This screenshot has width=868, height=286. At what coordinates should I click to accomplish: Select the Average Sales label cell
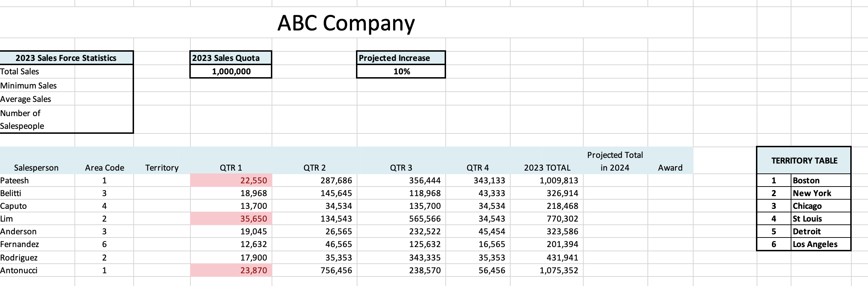[37, 99]
